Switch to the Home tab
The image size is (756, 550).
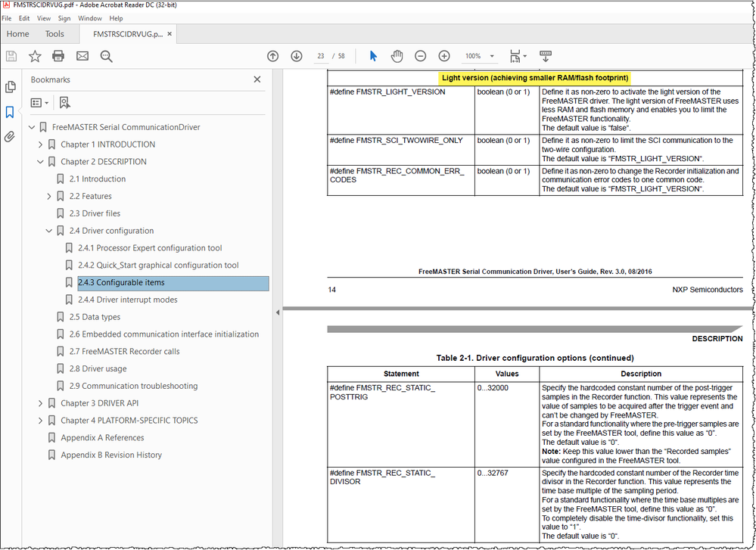coord(18,34)
